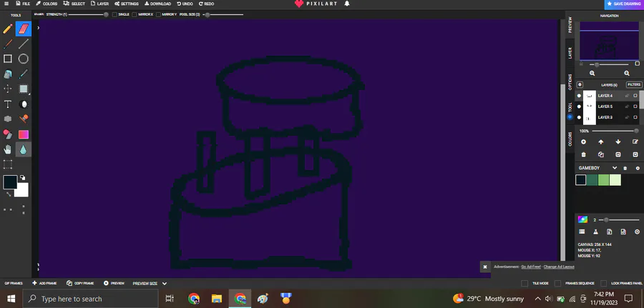Toggle visibility of Layer 5

(x=579, y=106)
